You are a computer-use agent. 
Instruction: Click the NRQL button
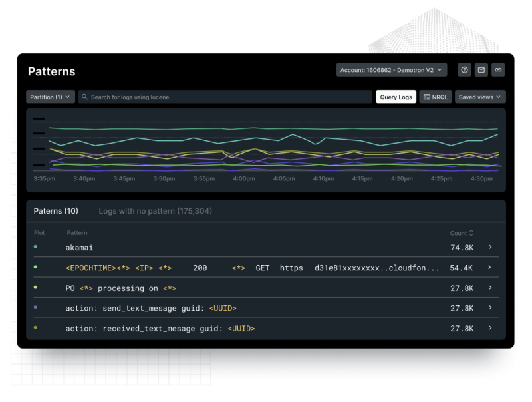[x=436, y=97]
